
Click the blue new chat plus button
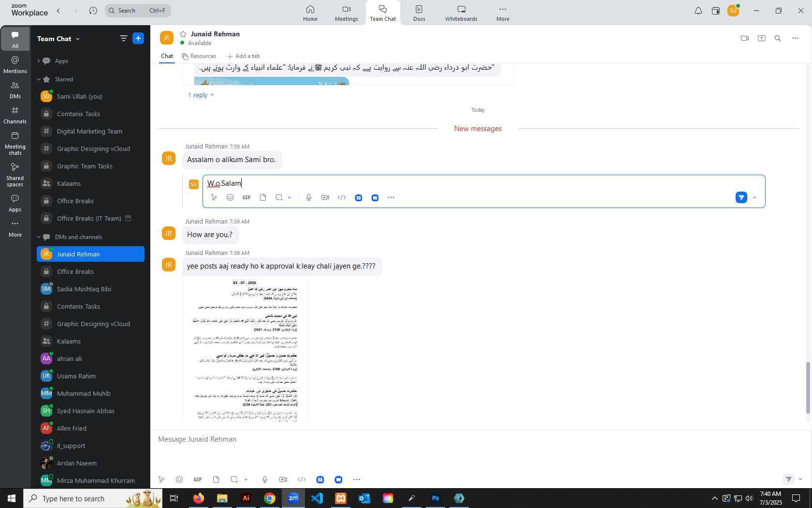(138, 38)
